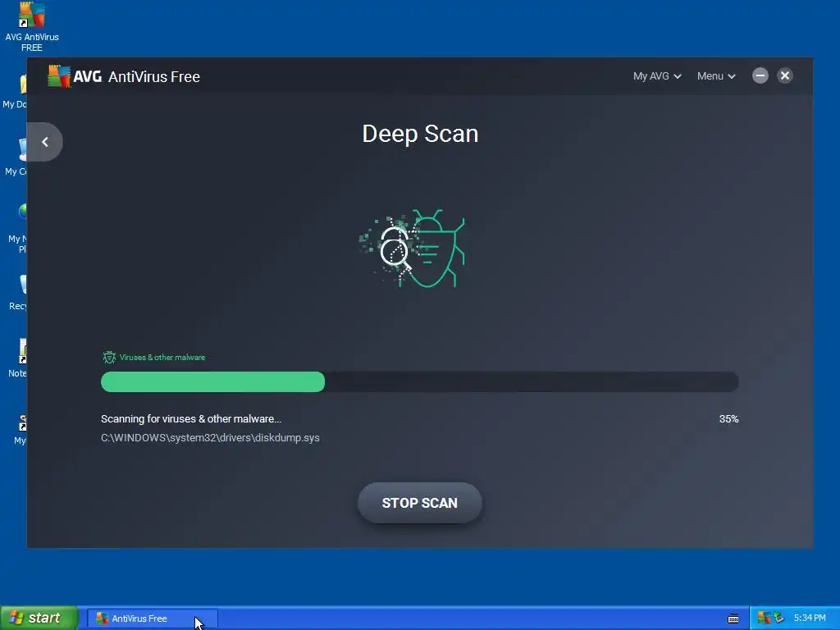
Task: Click the AVG icon in system tray
Action: 764,619
